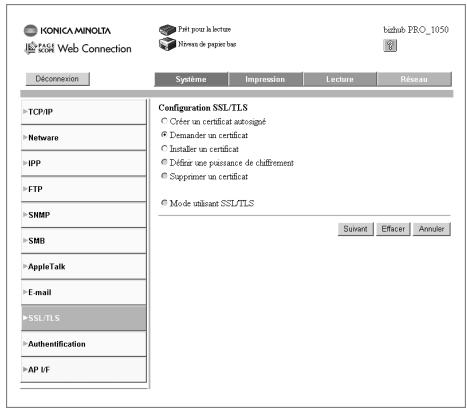This screenshot has height=409, width=467.
Task: Switch to the Réseau tab
Action: pyautogui.click(x=414, y=79)
